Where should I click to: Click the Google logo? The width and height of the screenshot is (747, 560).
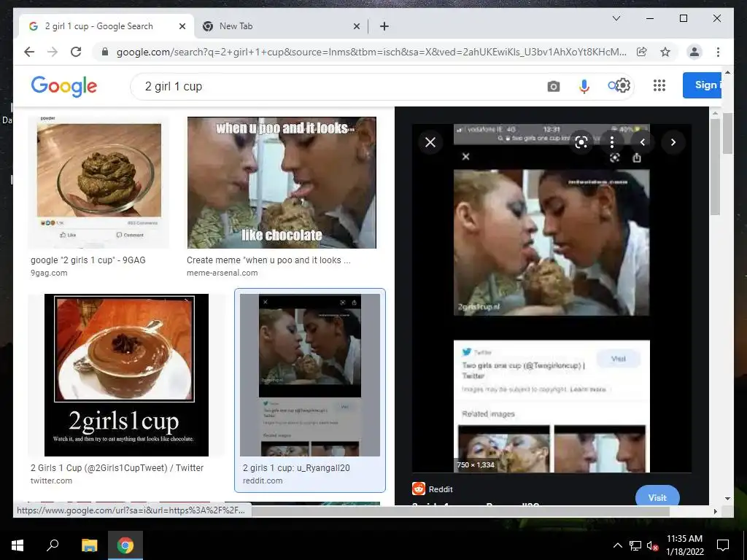[x=64, y=86]
